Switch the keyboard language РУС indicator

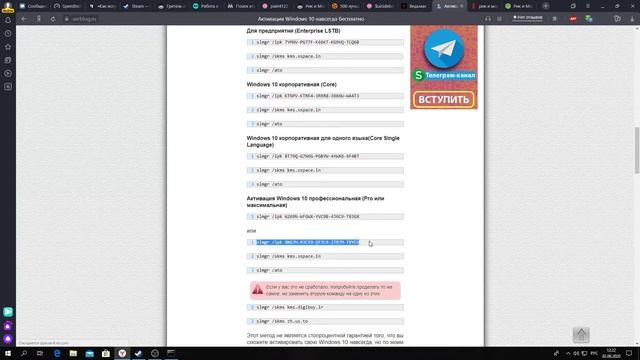(594, 353)
